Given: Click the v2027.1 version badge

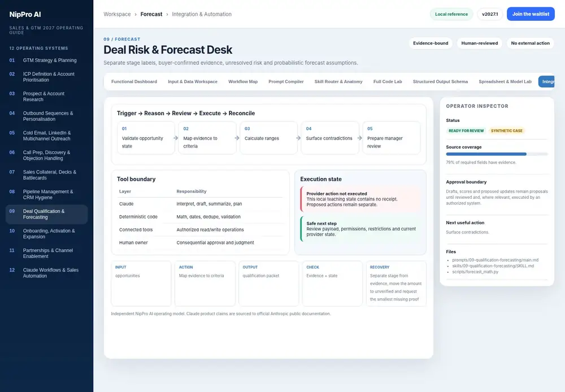Looking at the screenshot, I should (x=490, y=14).
